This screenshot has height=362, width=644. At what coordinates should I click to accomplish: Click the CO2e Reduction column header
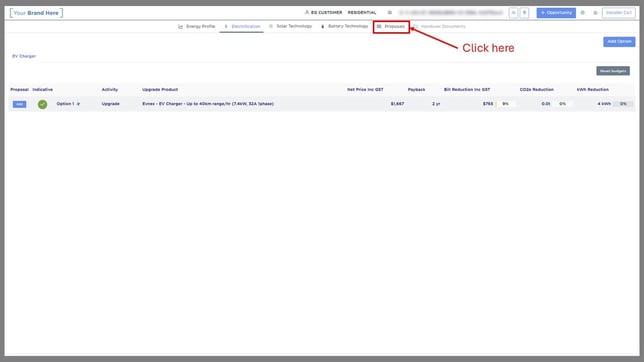(536, 90)
